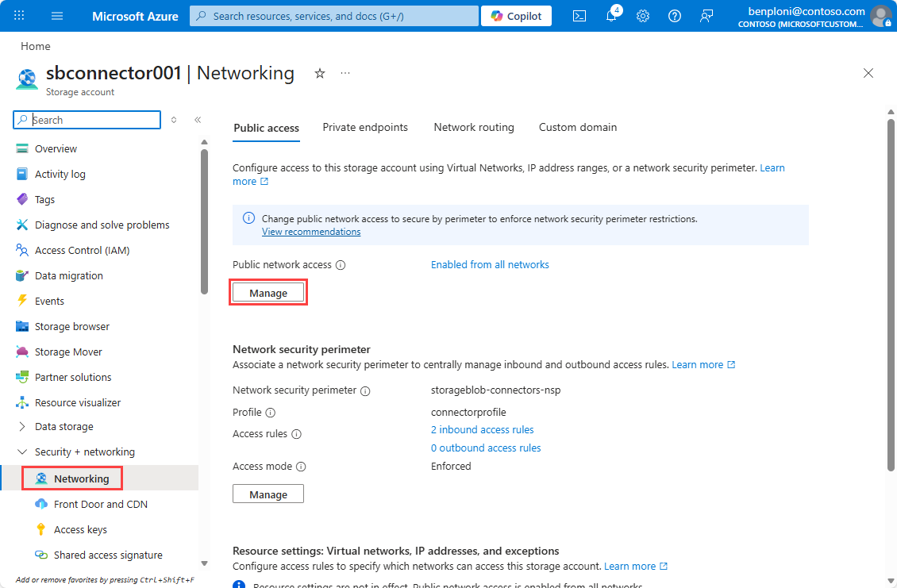Click the Storage browser label in sidebar
The height and width of the screenshot is (588, 897).
tap(72, 327)
